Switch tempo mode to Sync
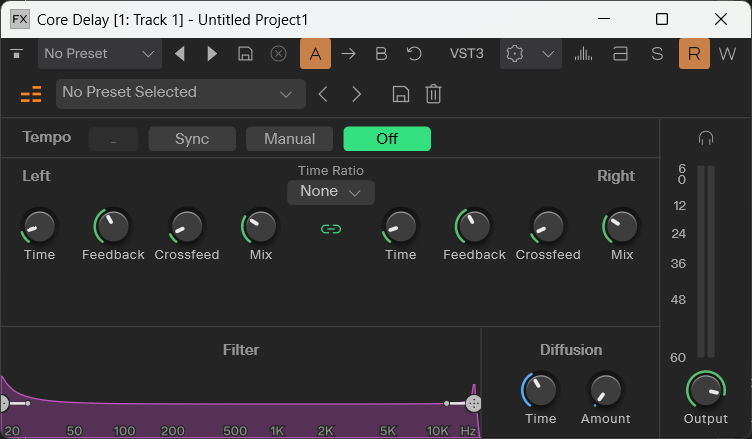This screenshot has width=752, height=439. point(192,139)
